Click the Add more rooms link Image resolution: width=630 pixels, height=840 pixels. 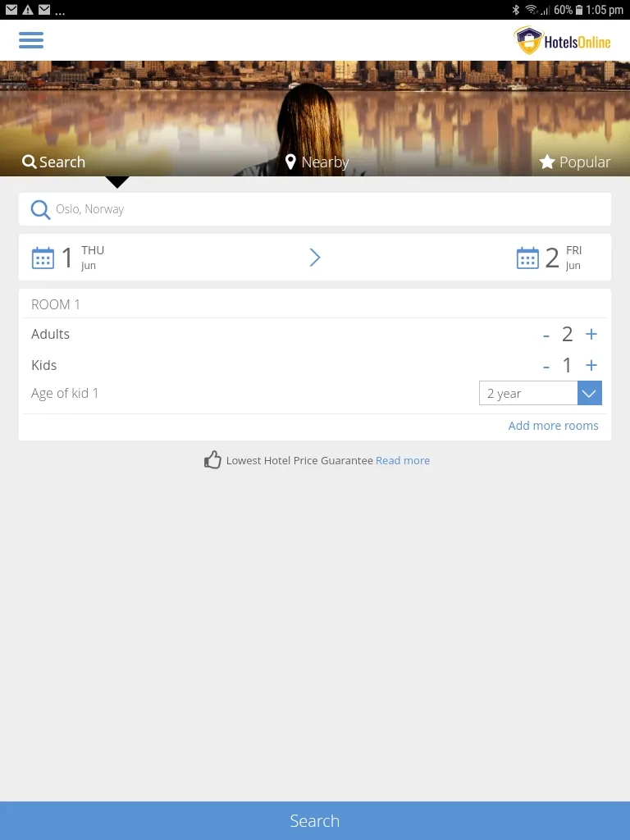[554, 426]
